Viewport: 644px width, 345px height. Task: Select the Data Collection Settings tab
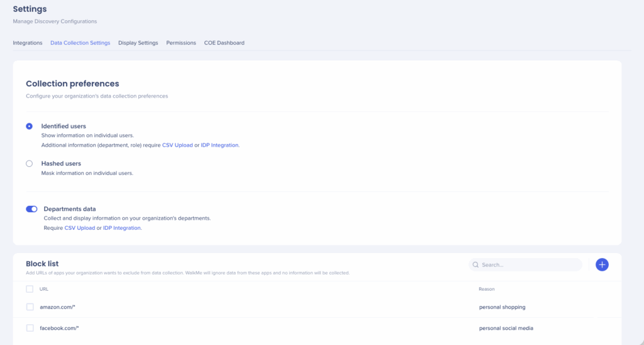pos(80,43)
